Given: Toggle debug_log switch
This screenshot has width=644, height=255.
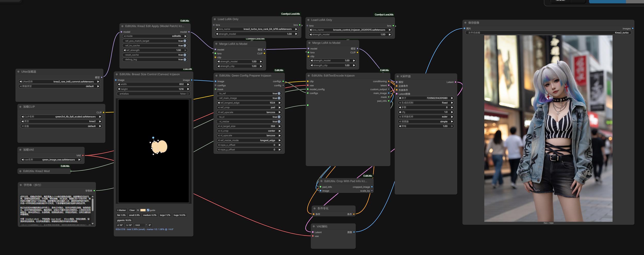Looking at the screenshot, I should click(x=185, y=59).
